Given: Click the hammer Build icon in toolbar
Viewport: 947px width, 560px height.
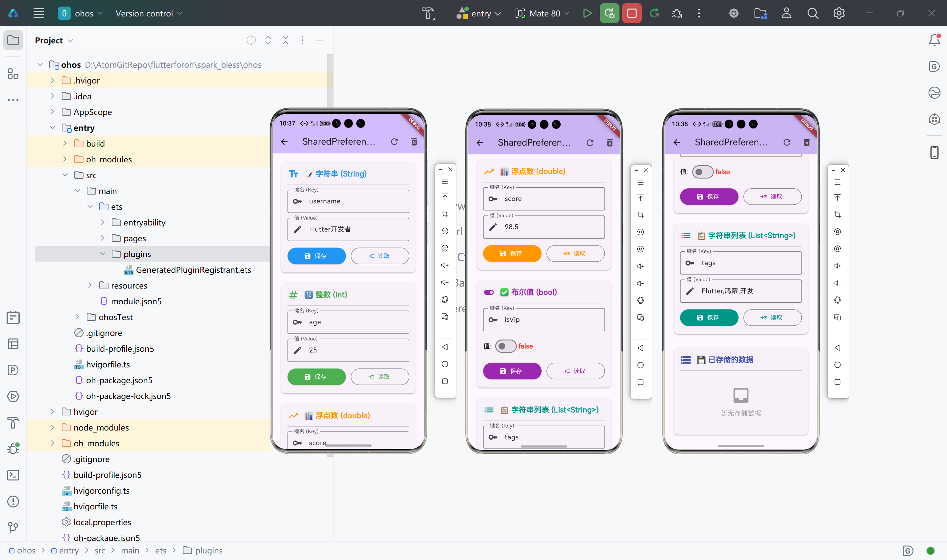Looking at the screenshot, I should [x=428, y=13].
